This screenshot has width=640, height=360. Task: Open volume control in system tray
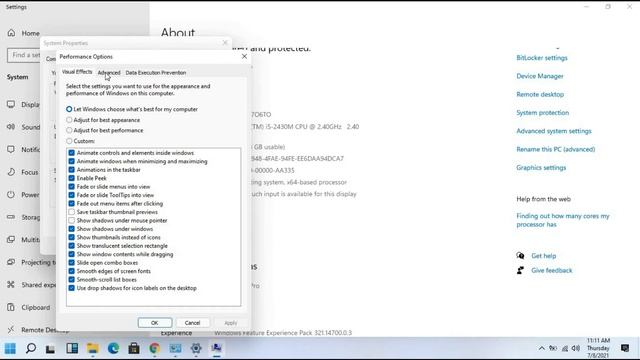[x=576, y=348]
